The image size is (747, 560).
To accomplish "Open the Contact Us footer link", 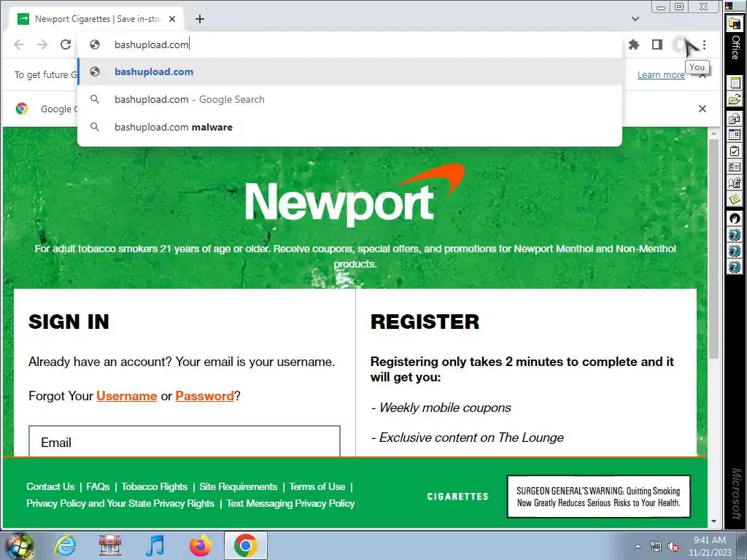I will click(50, 486).
